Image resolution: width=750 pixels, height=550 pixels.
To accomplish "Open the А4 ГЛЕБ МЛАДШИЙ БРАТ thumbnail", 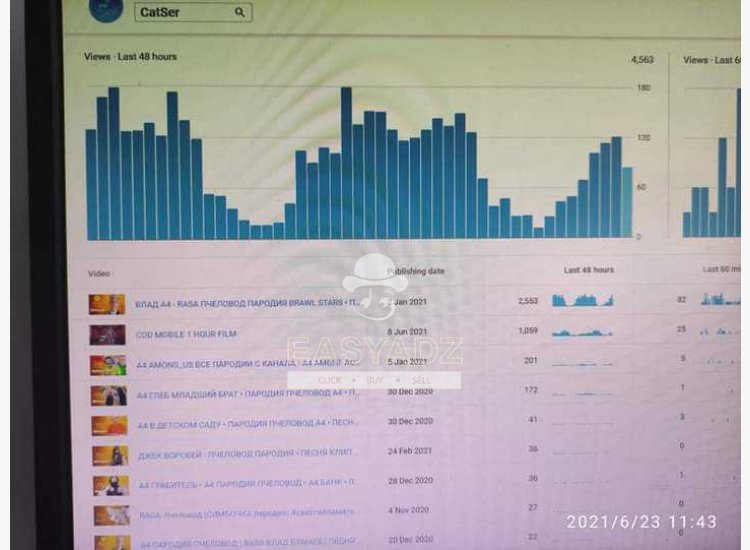I will pyautogui.click(x=109, y=396).
